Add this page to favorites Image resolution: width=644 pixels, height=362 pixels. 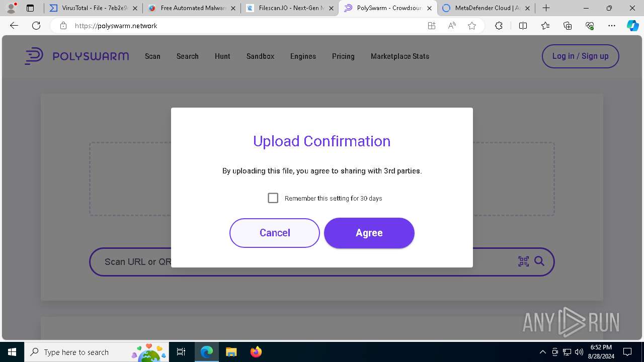pos(472,26)
